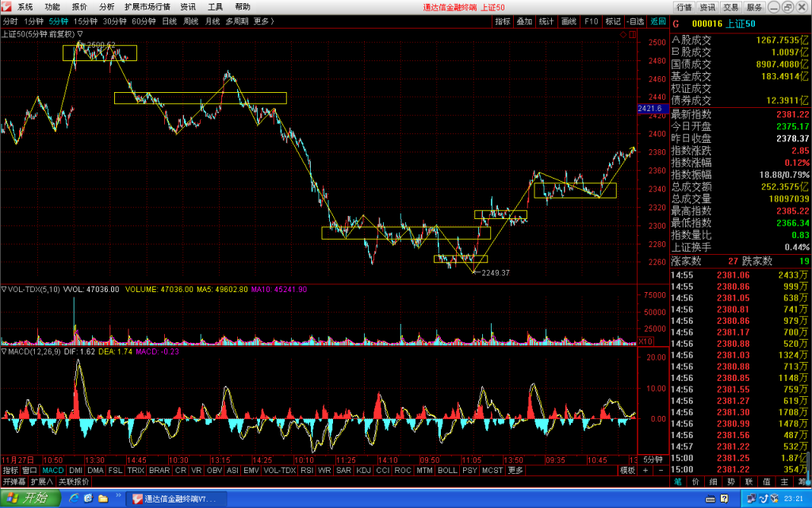Click the 通达信 logo icon in title bar
Image resolution: width=812 pixels, height=508 pixels.
point(6,6)
